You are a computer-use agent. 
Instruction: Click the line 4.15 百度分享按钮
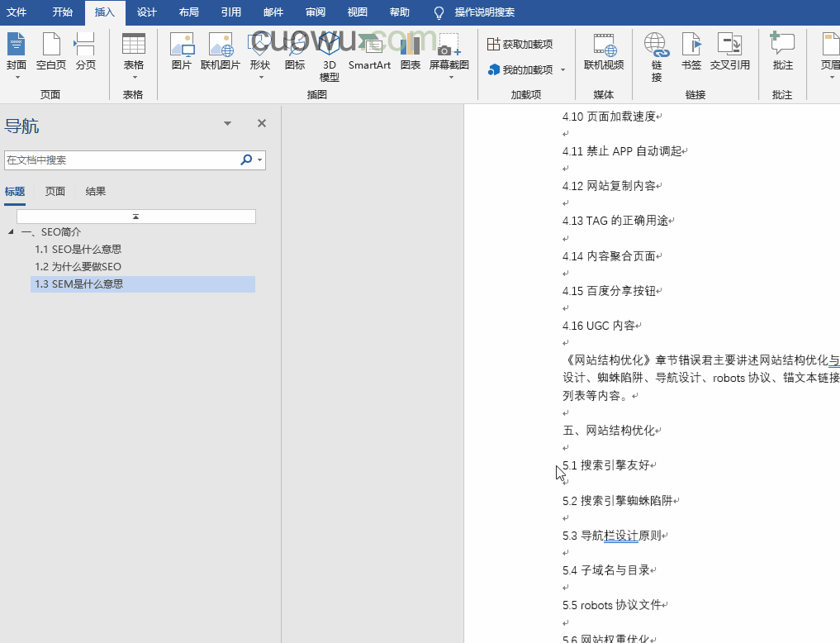pyautogui.click(x=609, y=291)
